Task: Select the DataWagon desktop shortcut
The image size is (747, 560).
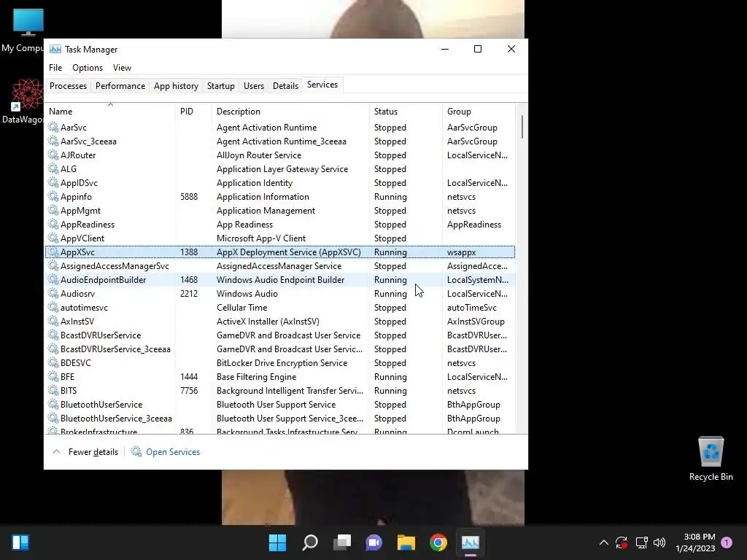Action: pos(23,101)
